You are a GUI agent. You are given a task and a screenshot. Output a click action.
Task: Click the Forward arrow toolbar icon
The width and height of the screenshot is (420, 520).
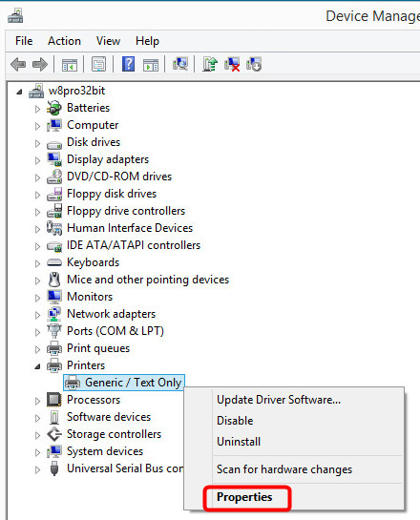(x=40, y=64)
